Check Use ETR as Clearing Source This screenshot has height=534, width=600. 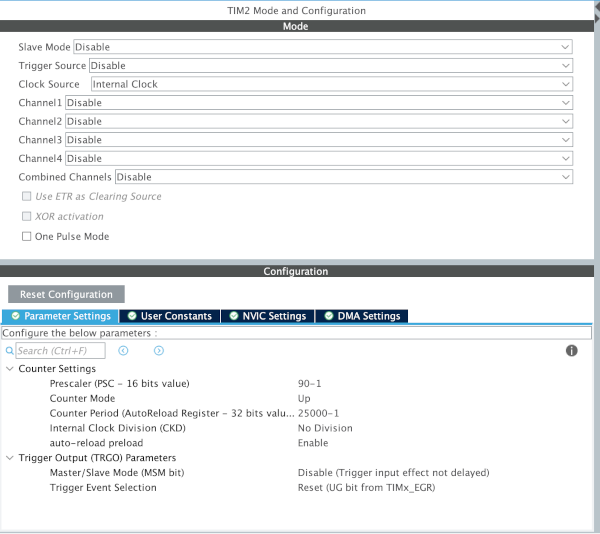[27, 197]
